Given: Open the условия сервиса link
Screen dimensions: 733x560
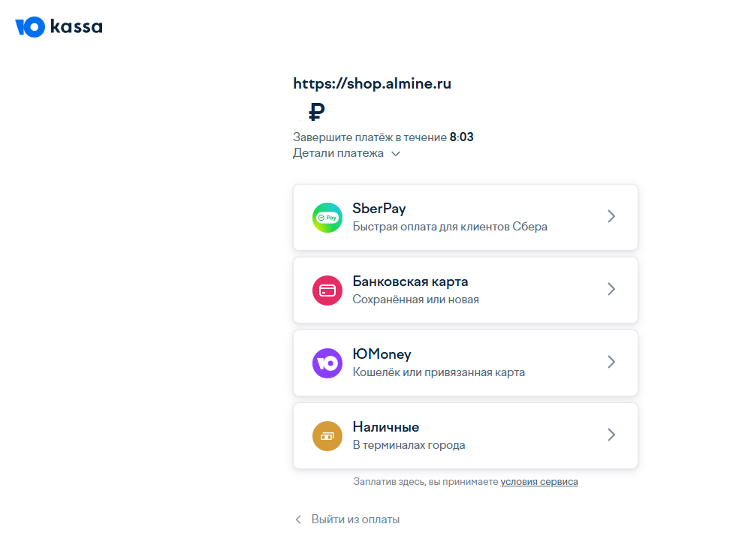Looking at the screenshot, I should [x=539, y=482].
